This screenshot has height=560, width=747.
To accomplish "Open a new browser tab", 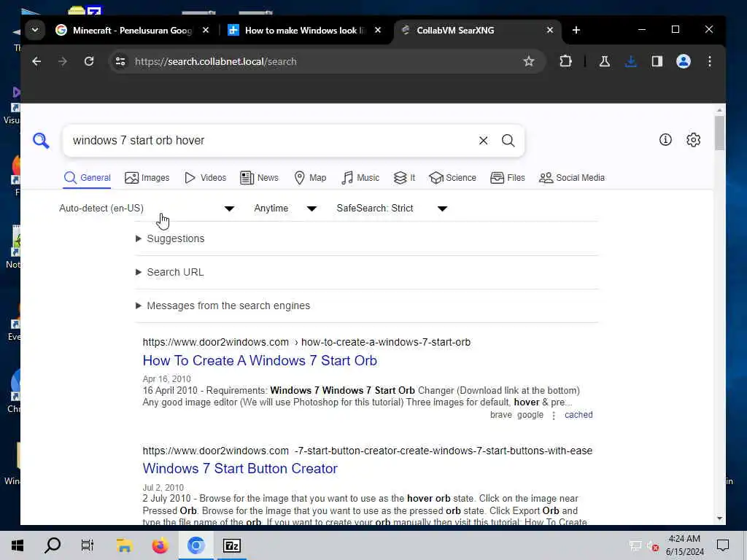I will tap(576, 31).
